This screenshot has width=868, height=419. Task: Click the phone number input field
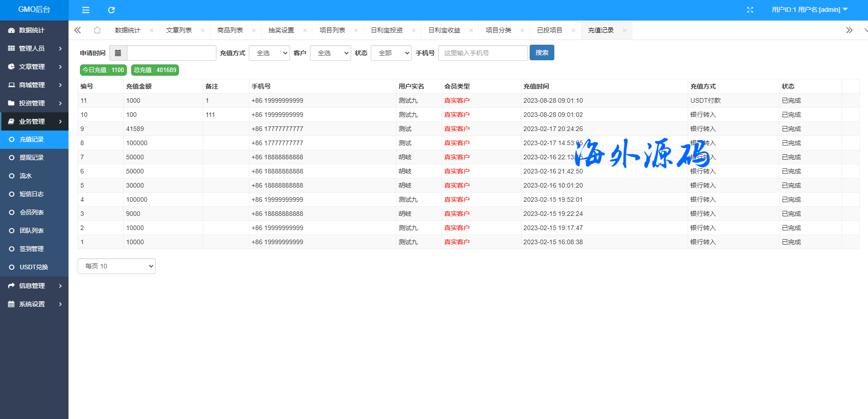[483, 53]
